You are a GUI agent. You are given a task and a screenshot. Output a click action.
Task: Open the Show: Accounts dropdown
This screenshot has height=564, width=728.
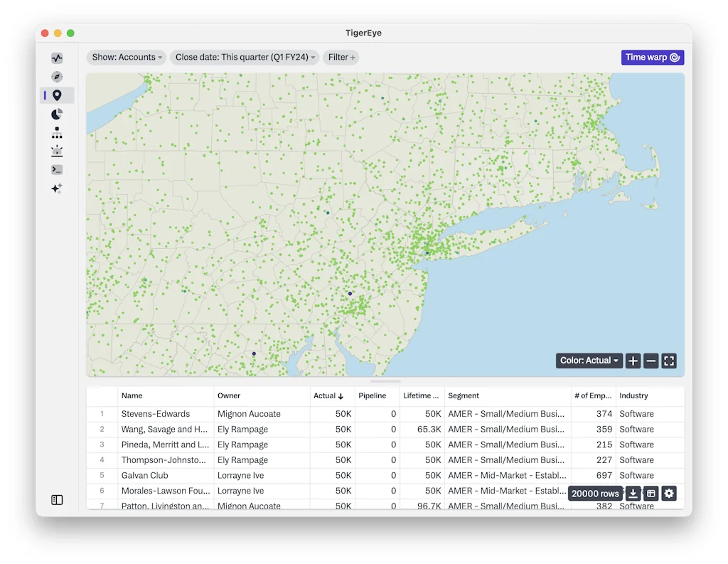[126, 57]
